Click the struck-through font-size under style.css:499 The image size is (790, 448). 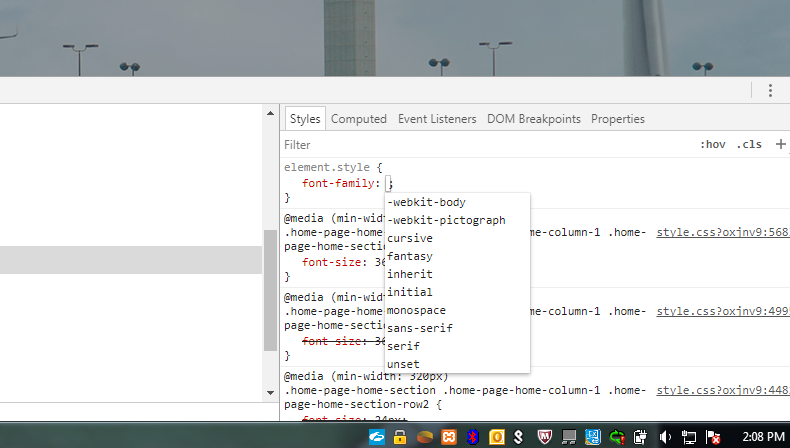coord(332,341)
